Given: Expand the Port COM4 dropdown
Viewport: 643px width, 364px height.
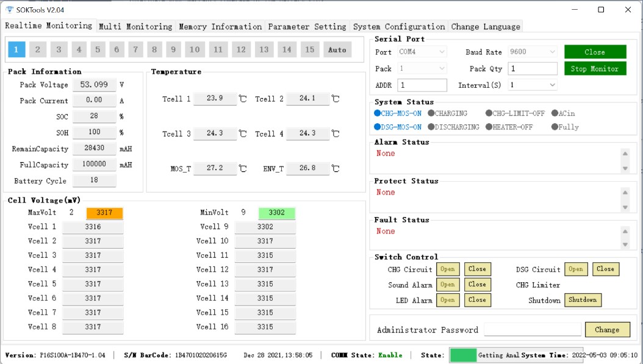Looking at the screenshot, I should pyautogui.click(x=422, y=52).
